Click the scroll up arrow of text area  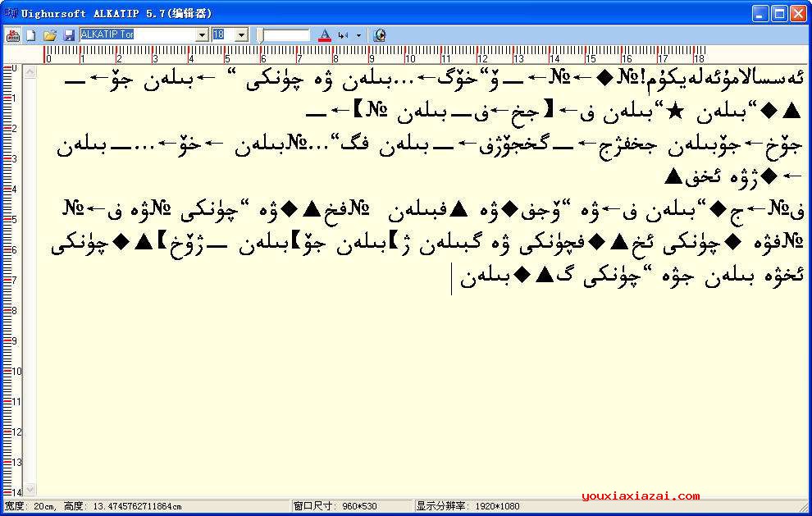[x=30, y=73]
